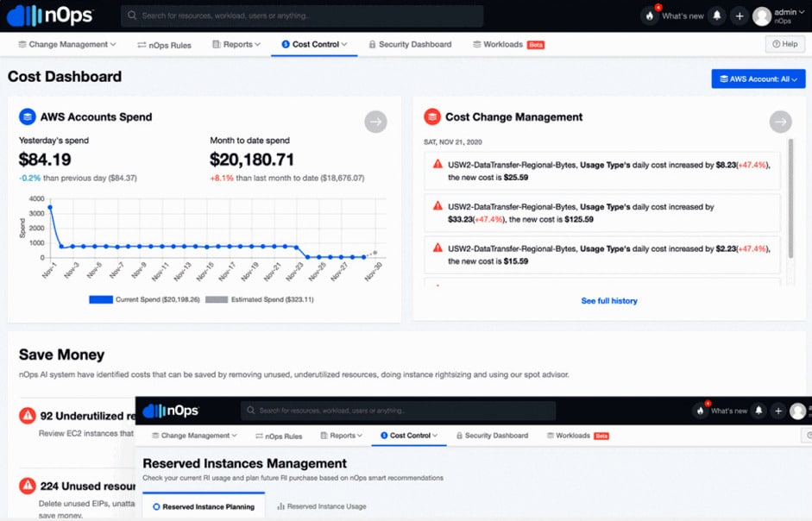Screen dimensions: 812x521
Task: Click Reserved Instances Management heading
Action: (244, 463)
